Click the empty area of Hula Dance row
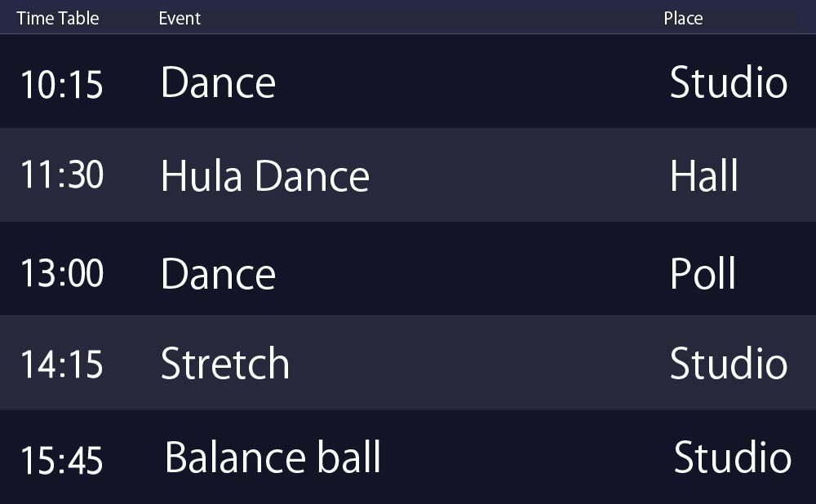Image resolution: width=816 pixels, height=504 pixels. tap(521, 175)
